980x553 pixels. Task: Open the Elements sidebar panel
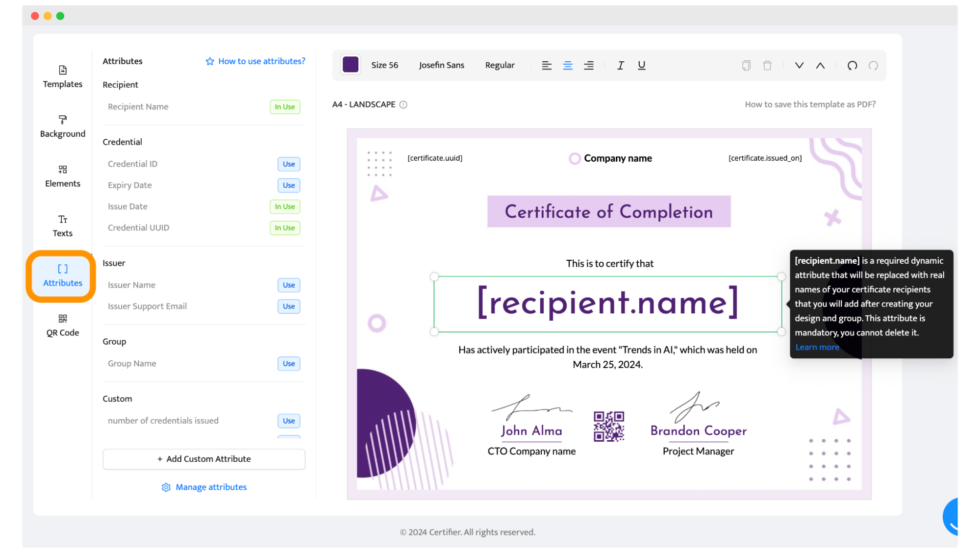click(x=63, y=176)
